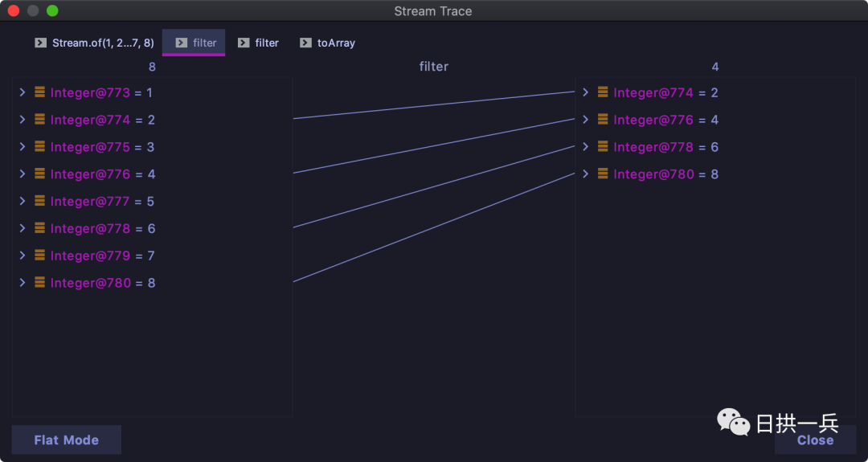Image resolution: width=868 pixels, height=462 pixels.
Task: Click object icon of left Integer@775
Action: click(x=39, y=146)
